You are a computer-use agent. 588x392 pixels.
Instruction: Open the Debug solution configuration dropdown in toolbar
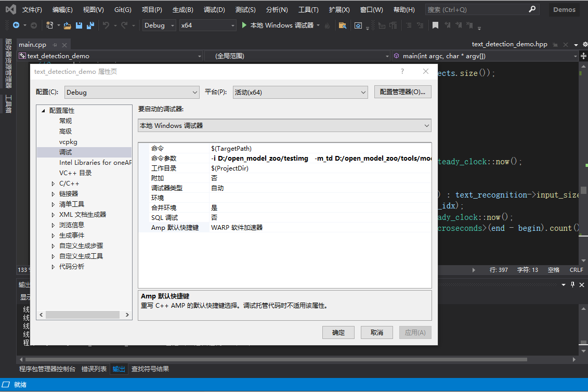(159, 25)
